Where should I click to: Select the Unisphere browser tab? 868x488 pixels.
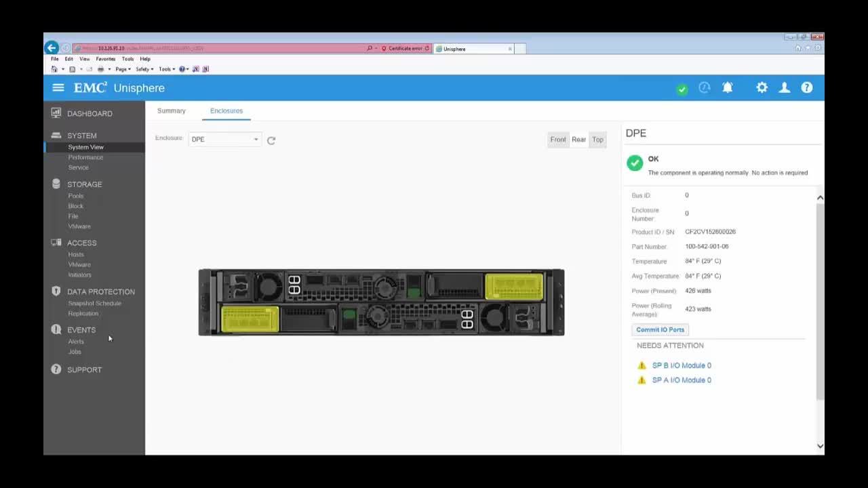click(473, 49)
